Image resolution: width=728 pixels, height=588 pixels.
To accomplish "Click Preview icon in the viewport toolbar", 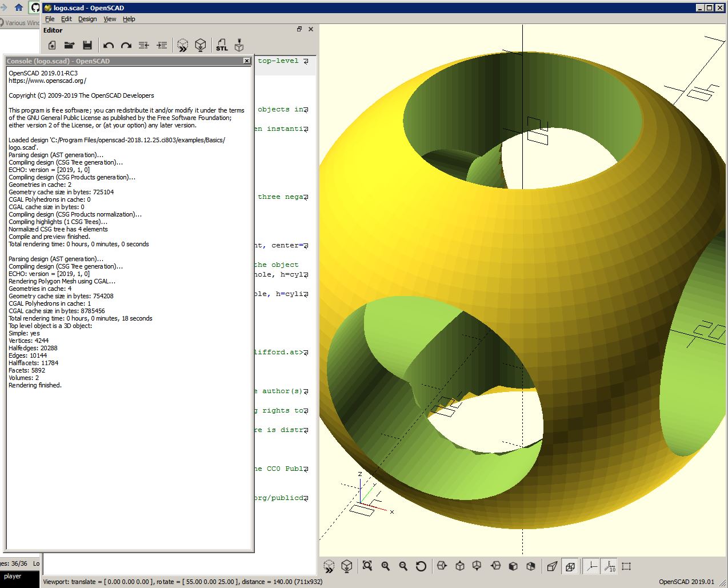I will pos(329,566).
